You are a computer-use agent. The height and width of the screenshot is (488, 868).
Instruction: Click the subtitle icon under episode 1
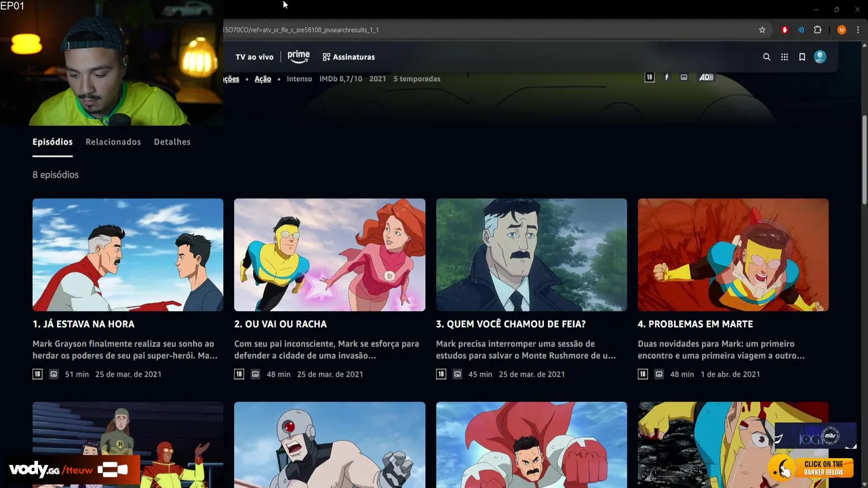(x=54, y=374)
